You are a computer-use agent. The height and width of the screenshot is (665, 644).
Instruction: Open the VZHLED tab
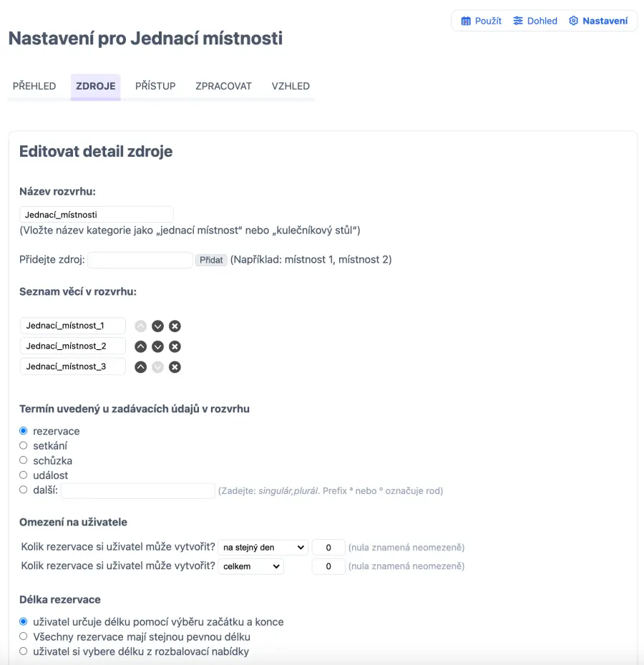click(291, 86)
